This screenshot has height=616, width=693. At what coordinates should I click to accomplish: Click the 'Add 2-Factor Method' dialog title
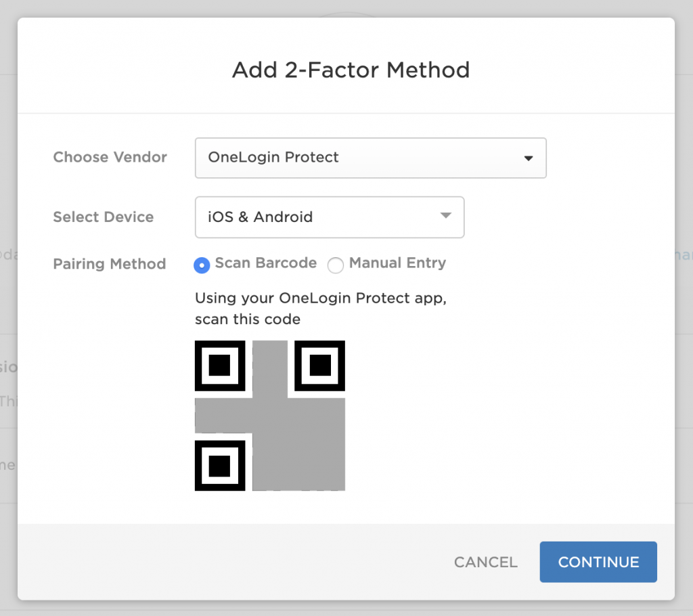pyautogui.click(x=351, y=70)
